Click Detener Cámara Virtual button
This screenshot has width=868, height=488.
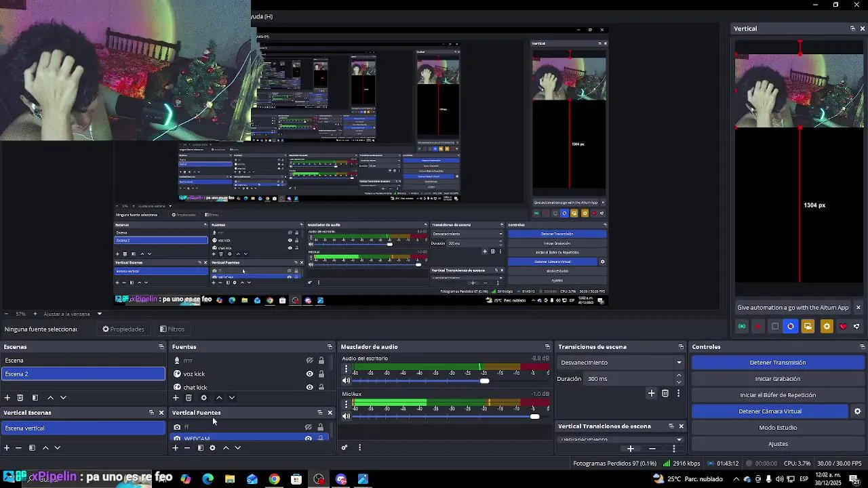[x=770, y=411]
